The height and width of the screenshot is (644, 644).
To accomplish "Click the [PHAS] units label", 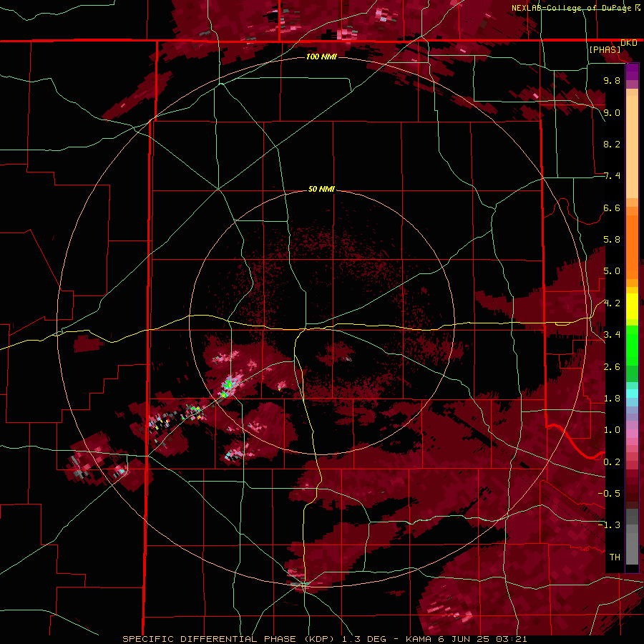I will coord(605,50).
